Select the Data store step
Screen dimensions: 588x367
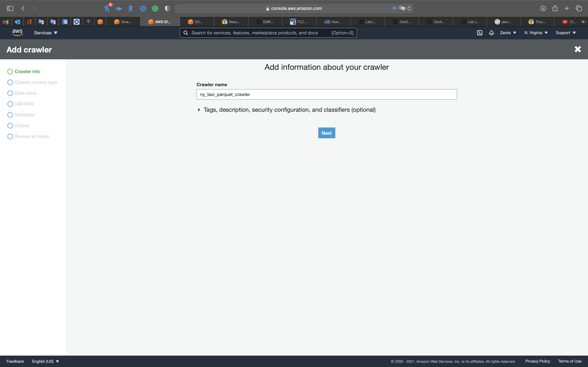[26, 93]
